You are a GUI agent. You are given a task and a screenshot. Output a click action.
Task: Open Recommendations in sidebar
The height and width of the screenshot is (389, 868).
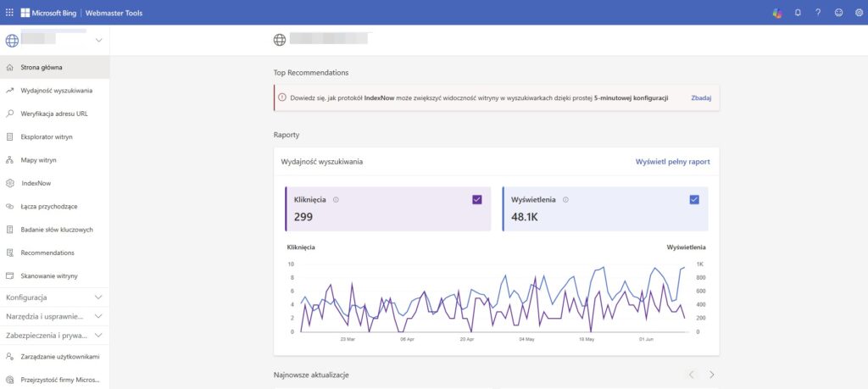coord(55,253)
